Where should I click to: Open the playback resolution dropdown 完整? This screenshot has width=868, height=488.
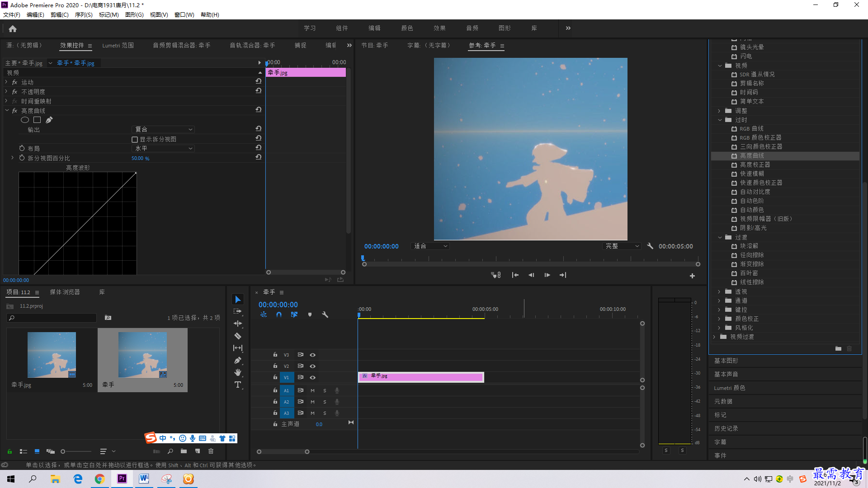pos(622,246)
